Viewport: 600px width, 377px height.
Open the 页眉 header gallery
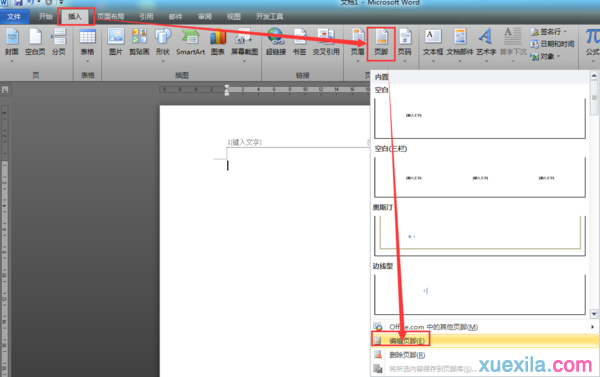[357, 41]
